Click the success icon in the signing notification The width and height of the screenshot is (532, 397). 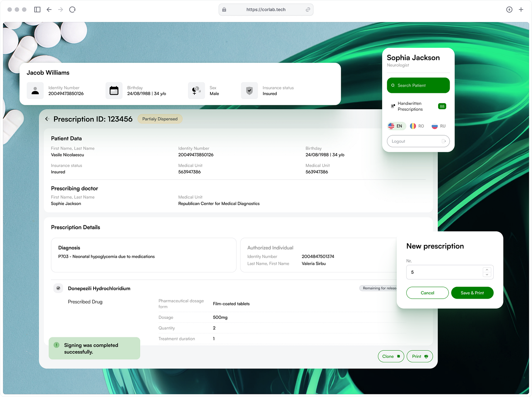pos(57,345)
